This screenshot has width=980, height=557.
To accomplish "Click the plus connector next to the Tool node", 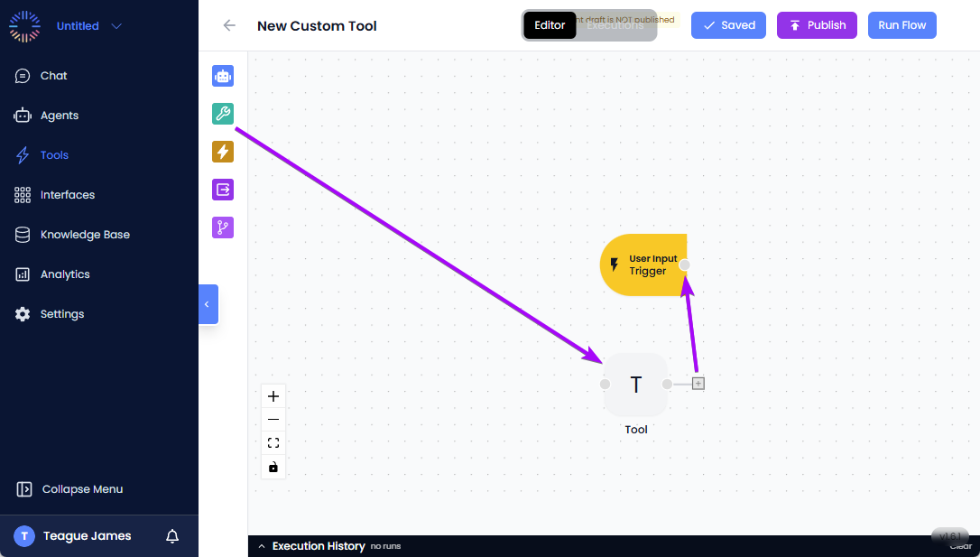I will point(698,383).
